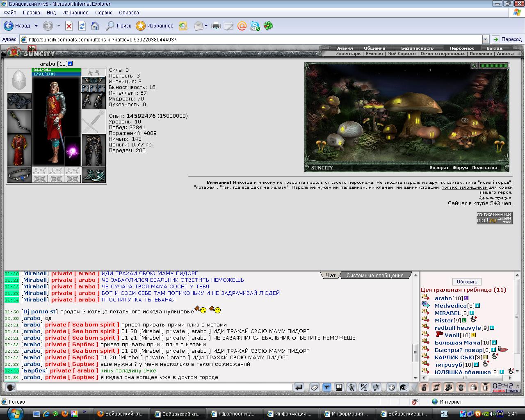Click the IE Refresh toolbar icon

[x=82, y=26]
